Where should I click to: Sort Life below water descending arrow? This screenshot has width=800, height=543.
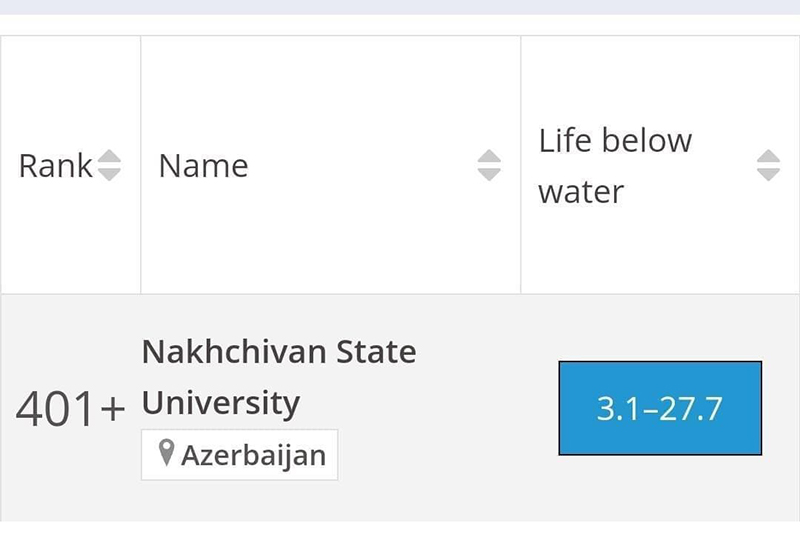(x=768, y=175)
